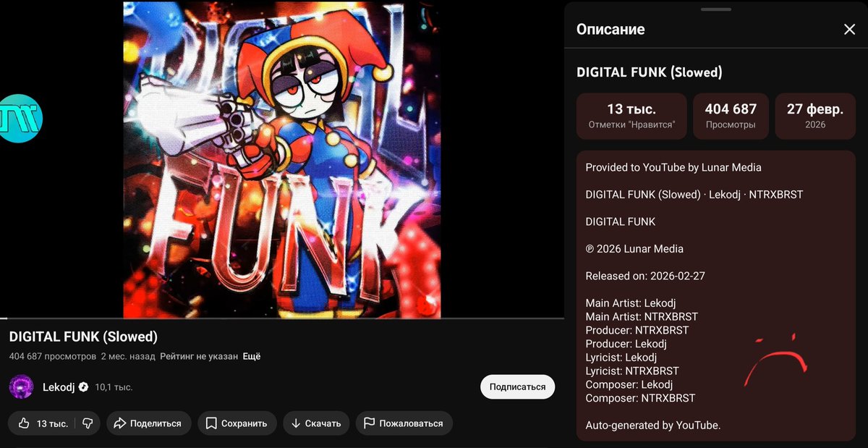
Task: Click "404 687 просмотров" under the title
Action: pos(53,357)
